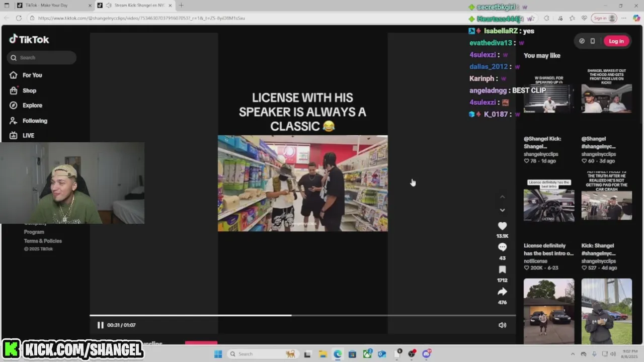The width and height of the screenshot is (644, 362).
Task: Open the Copilot sidebar icon
Action: point(636,18)
